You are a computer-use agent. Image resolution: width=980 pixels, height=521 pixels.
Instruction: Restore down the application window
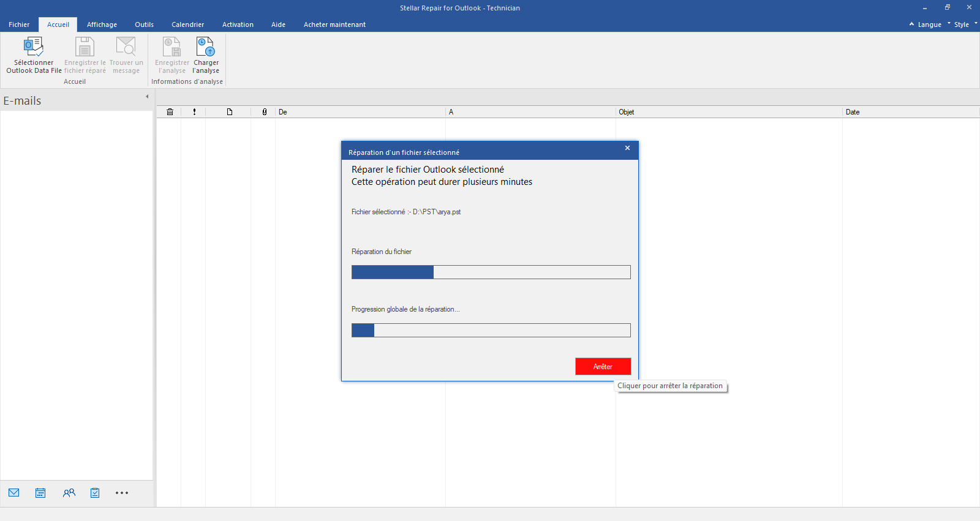coord(947,8)
